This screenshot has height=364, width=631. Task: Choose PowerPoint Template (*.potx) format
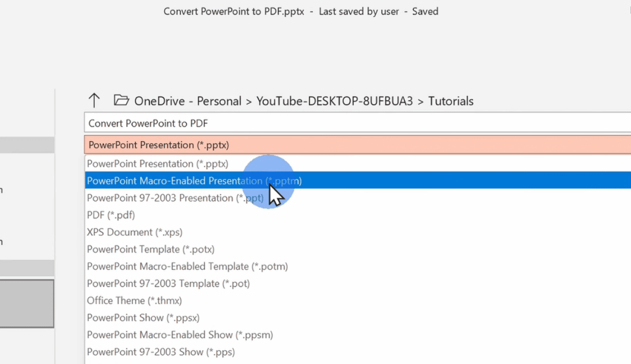click(151, 249)
